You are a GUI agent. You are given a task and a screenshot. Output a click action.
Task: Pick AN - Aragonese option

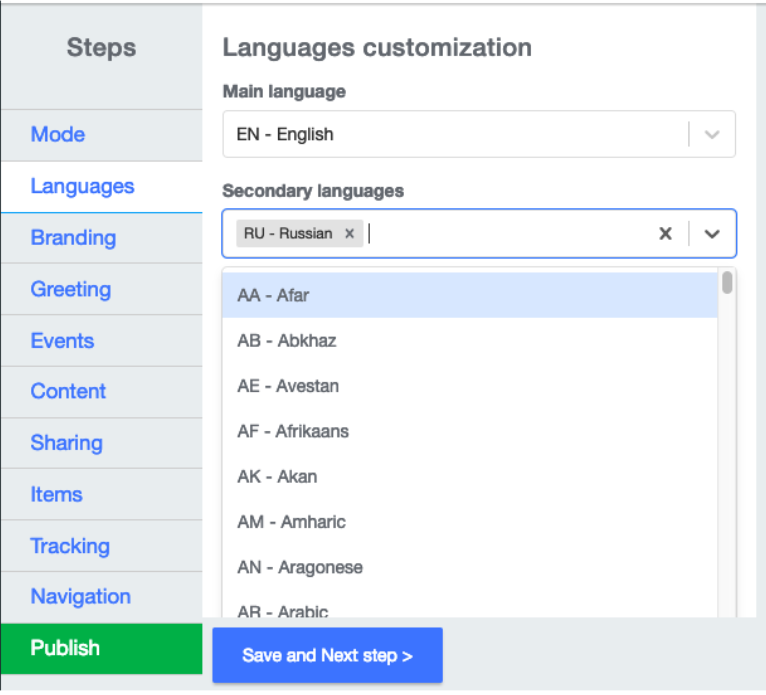coord(469,568)
